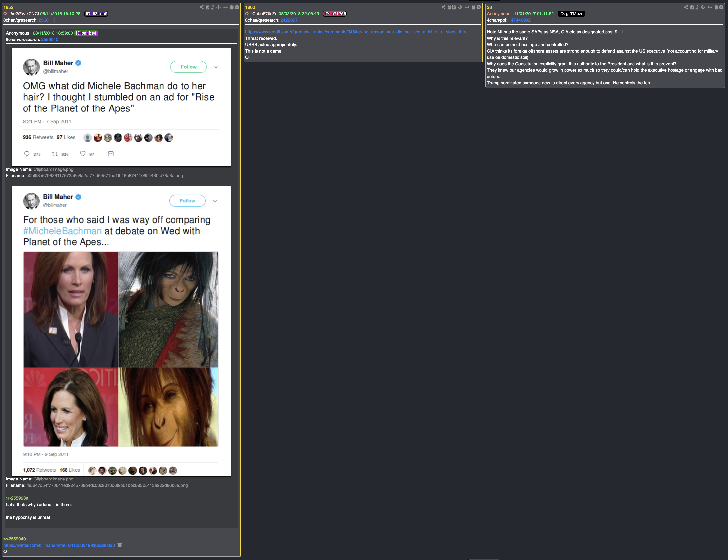Click the 936 Retweets count
Image resolution: width=728 pixels, height=560 pixels.
(38, 137)
